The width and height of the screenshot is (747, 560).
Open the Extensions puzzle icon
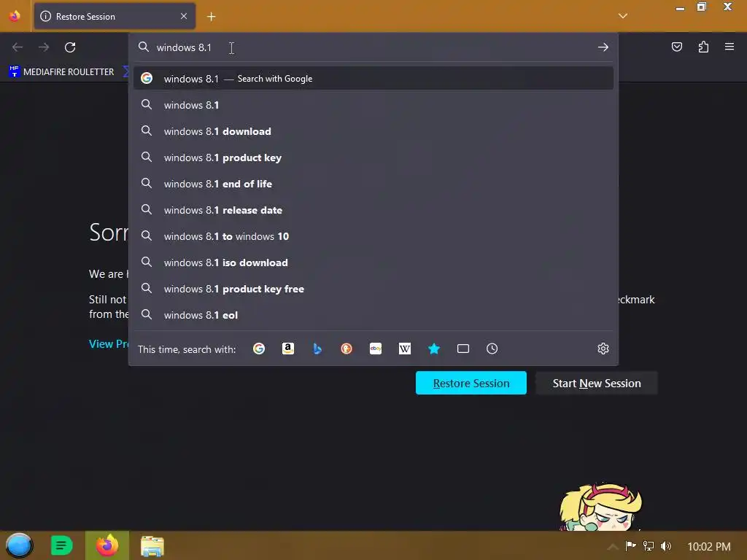(703, 47)
